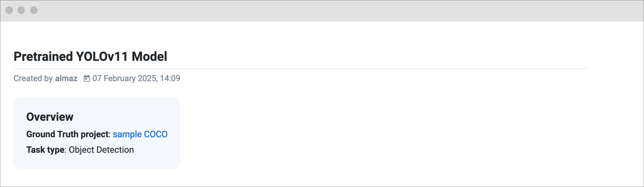644x187 pixels.
Task: Click the gray window title bar
Action: click(322, 11)
